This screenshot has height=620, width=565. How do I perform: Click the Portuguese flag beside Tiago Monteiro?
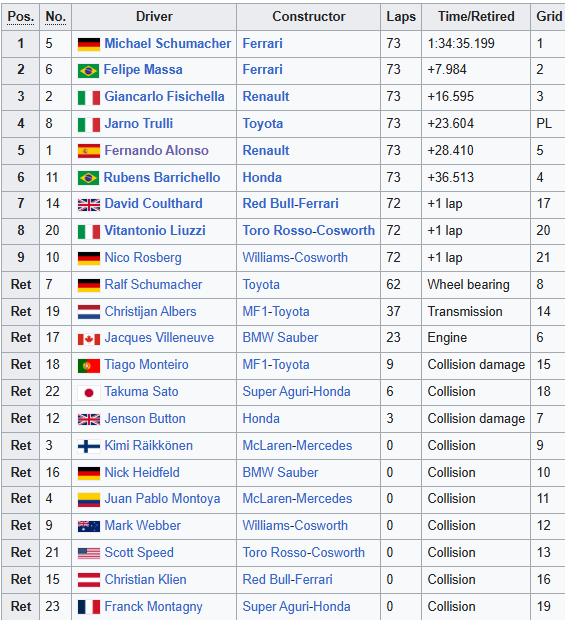[89, 366]
